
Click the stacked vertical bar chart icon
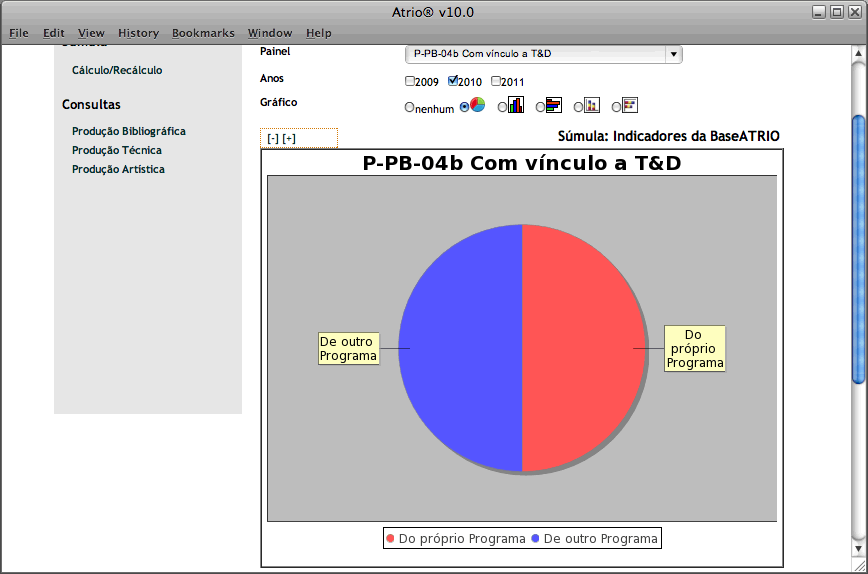pyautogui.click(x=592, y=105)
